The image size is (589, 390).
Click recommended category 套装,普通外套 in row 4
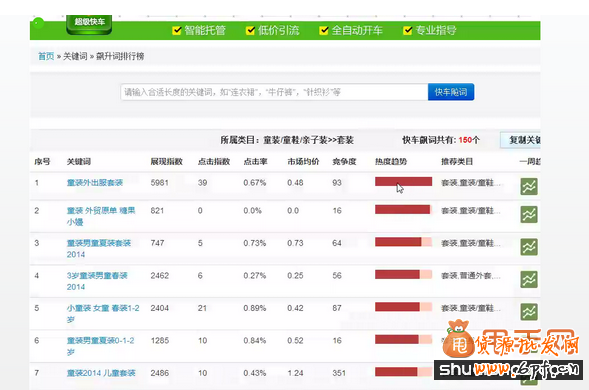tap(471, 275)
